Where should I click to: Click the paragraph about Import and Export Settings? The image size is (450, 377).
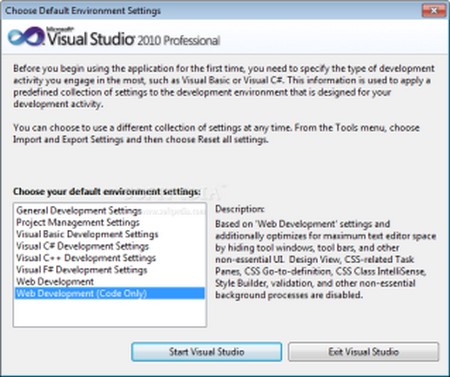pos(216,133)
